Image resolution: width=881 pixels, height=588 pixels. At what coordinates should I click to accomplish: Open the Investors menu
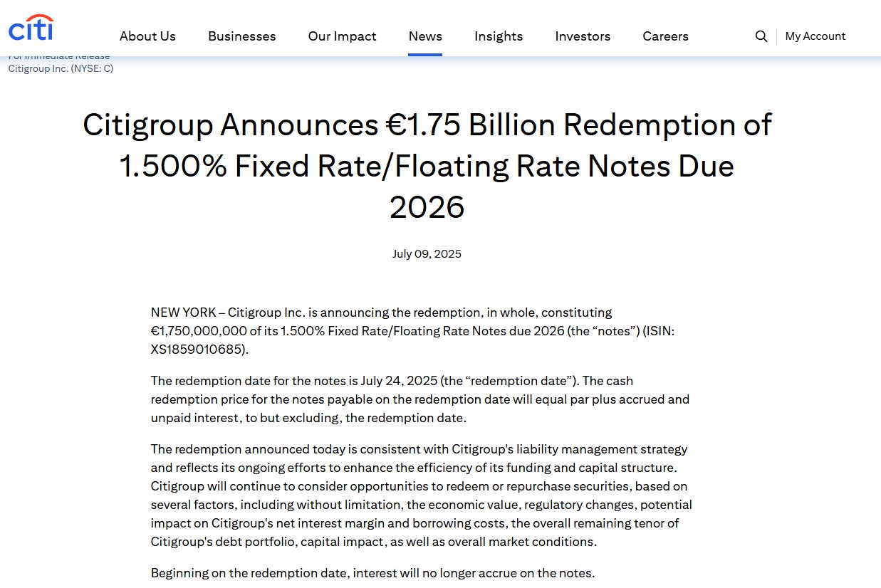(x=583, y=36)
